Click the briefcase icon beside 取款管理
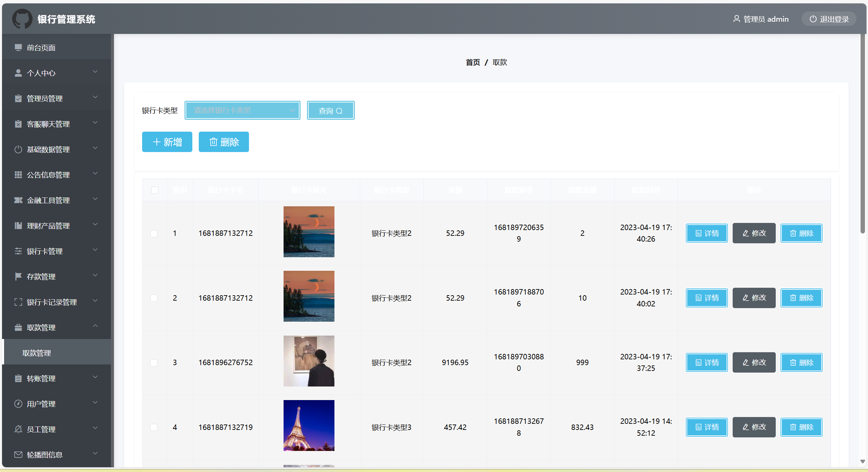Image resolution: width=868 pixels, height=472 pixels. (18, 327)
